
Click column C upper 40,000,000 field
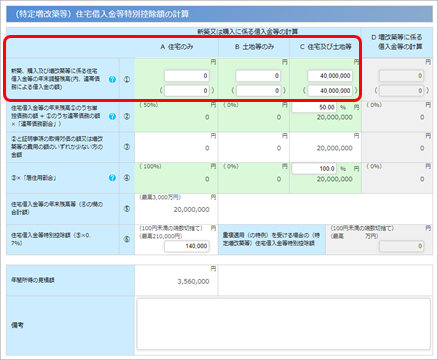(x=330, y=76)
